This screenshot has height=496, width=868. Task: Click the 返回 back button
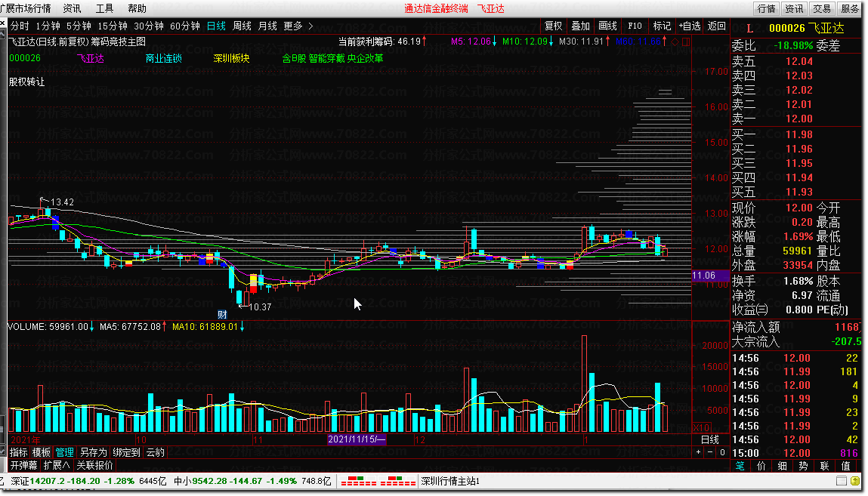coord(717,26)
